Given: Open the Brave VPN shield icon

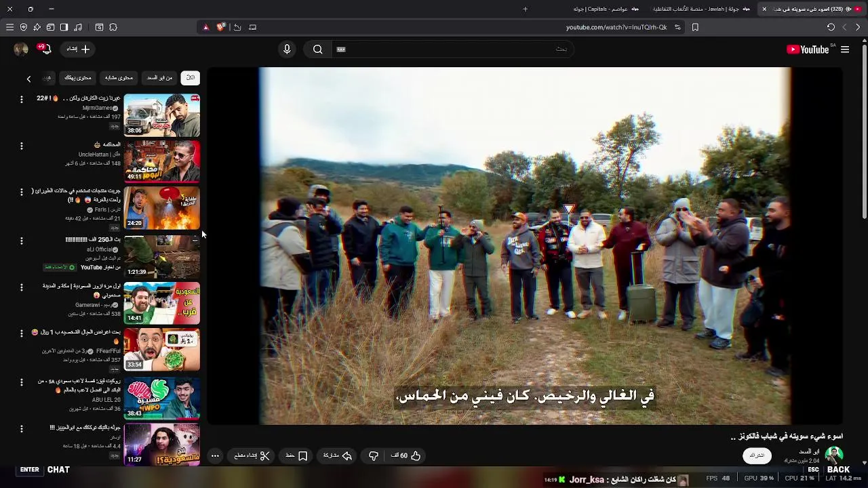Looking at the screenshot, I should pyautogui.click(x=23, y=27).
